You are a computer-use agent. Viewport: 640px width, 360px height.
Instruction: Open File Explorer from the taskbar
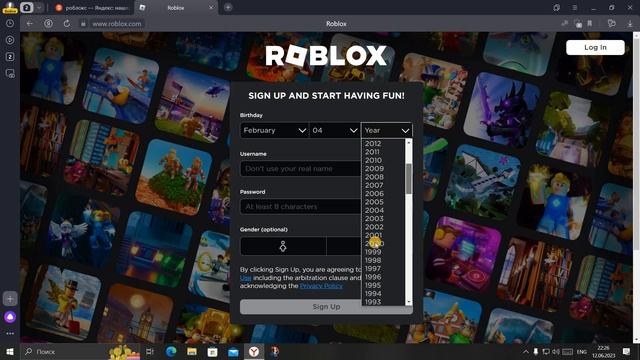tap(192, 351)
